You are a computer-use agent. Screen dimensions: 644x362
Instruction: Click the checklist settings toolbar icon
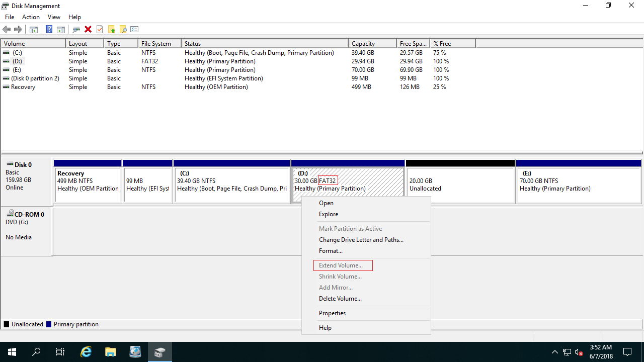[134, 30]
